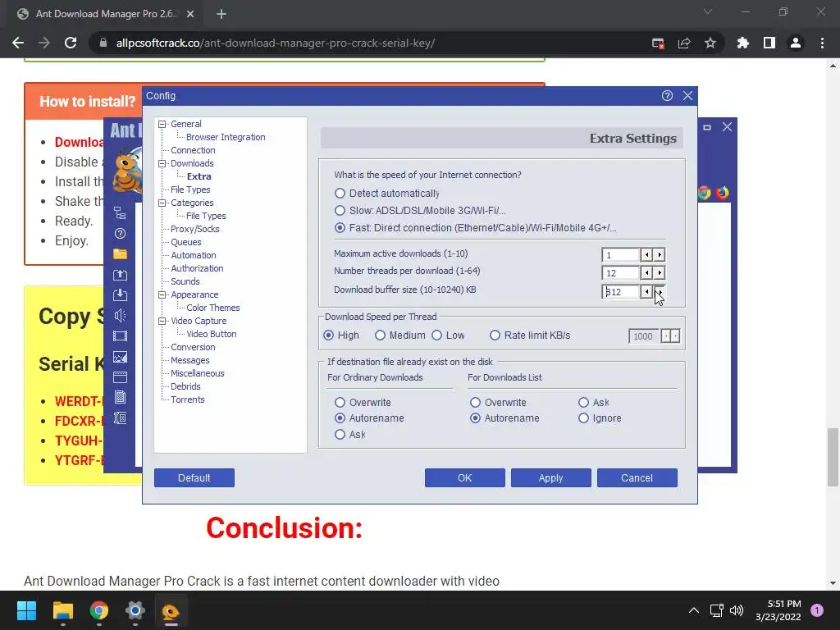This screenshot has width=840, height=630.
Task: Click the documents page icon in Ant sidebar
Action: coord(120,398)
